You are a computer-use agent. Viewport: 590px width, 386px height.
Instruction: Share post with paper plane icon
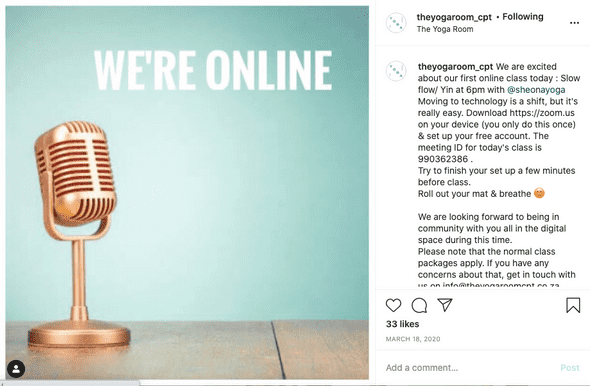(x=445, y=305)
